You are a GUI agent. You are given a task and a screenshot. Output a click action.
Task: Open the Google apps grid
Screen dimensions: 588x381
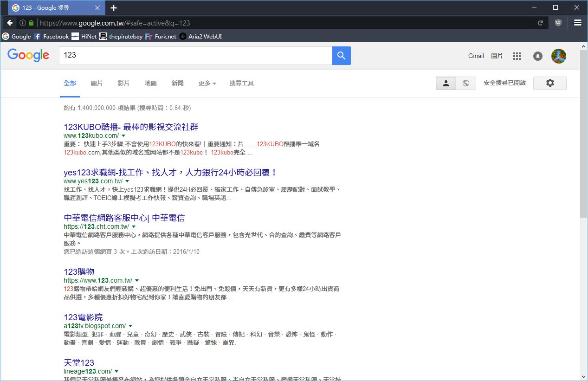click(x=517, y=56)
